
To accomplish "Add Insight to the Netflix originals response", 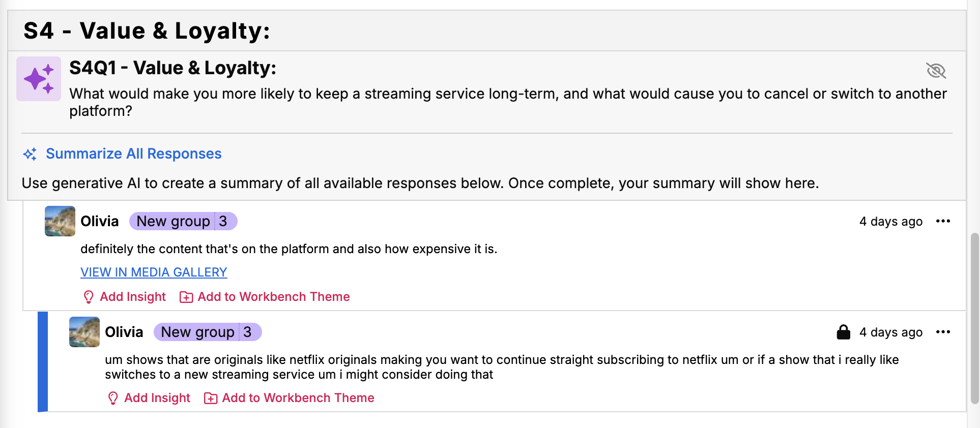I will 157,398.
